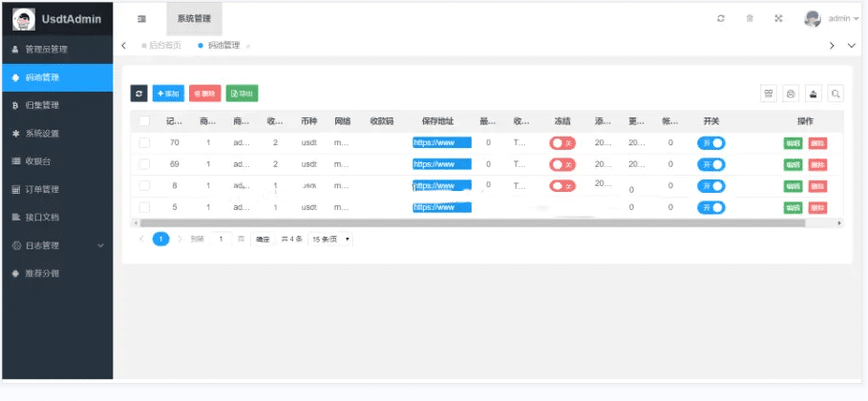Click the blue 添加 button
868x401 pixels.
point(168,94)
